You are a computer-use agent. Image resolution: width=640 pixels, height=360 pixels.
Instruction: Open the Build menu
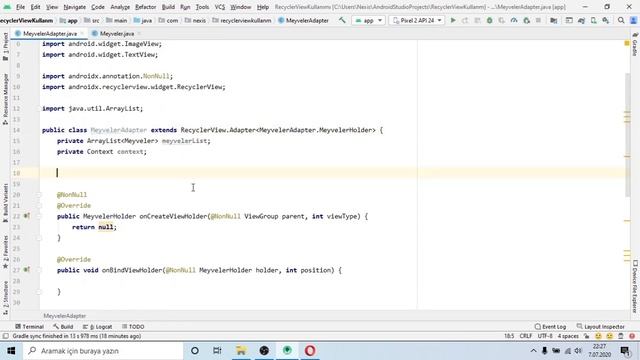168,7
